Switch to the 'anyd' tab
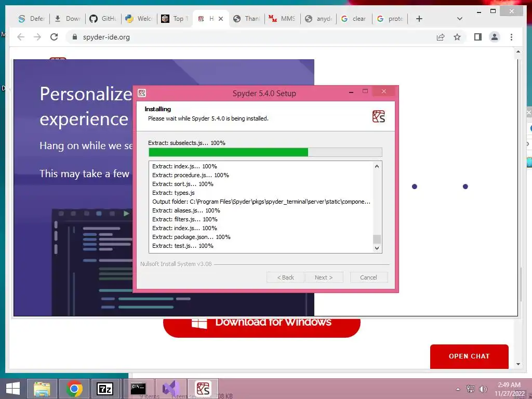This screenshot has width=532, height=399. (x=318, y=19)
